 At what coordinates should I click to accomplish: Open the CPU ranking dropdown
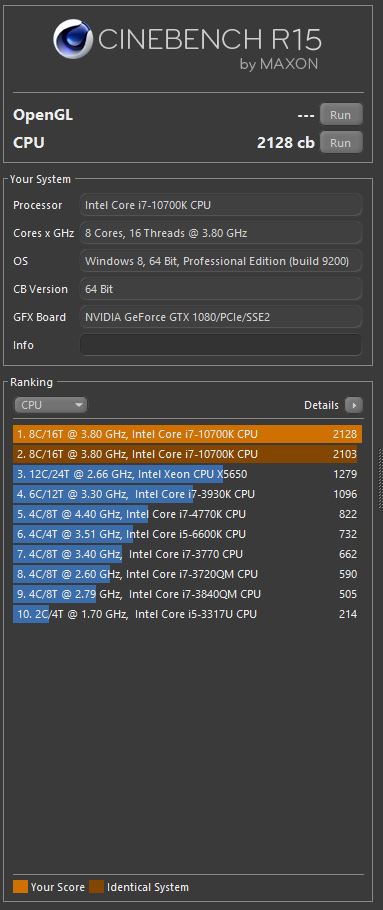[x=50, y=405]
